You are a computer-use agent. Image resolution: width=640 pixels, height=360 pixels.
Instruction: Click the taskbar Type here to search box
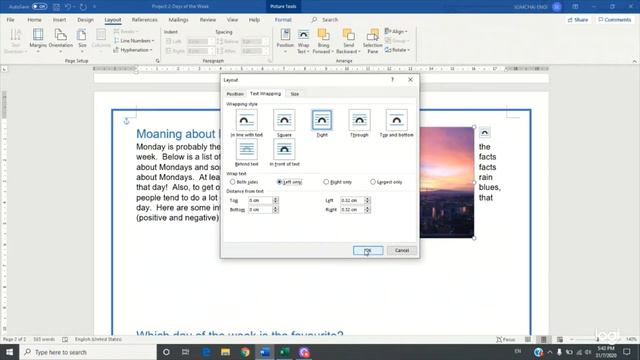coord(88,352)
